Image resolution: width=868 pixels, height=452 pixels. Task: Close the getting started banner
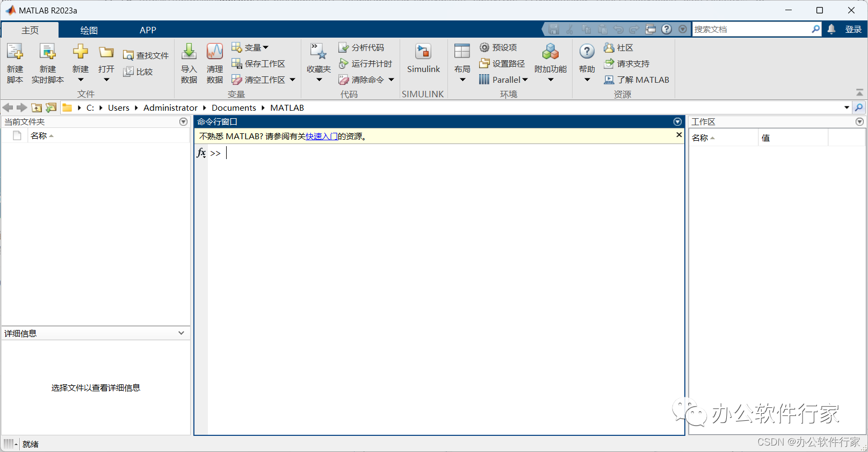tap(679, 135)
